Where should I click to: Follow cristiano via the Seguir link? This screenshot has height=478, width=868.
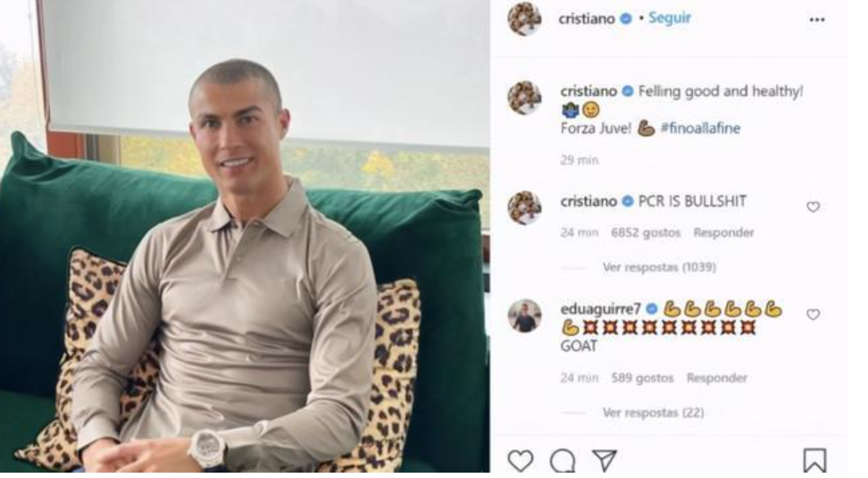(x=669, y=18)
